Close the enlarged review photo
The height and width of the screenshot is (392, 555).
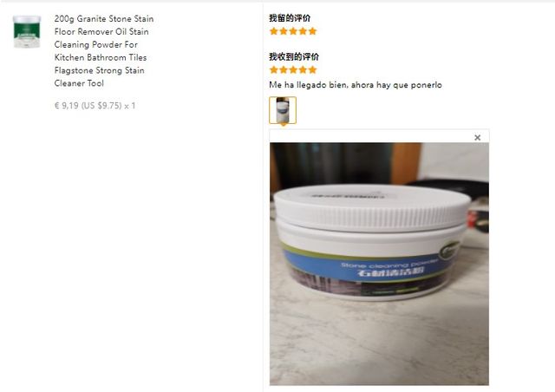click(x=477, y=137)
